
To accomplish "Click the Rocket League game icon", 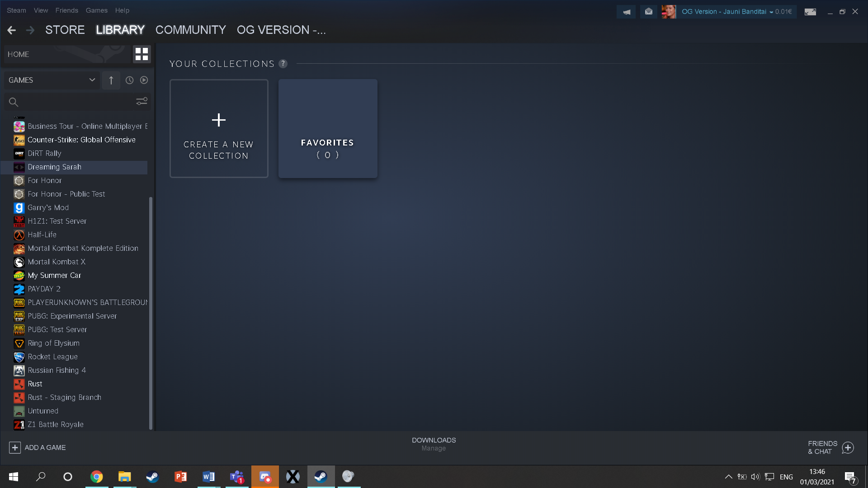I will pos(19,357).
